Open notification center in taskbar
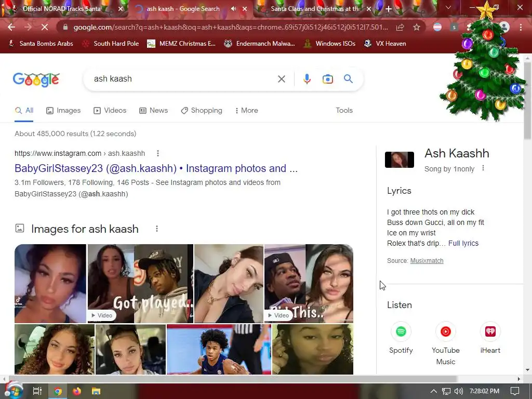 [515, 391]
